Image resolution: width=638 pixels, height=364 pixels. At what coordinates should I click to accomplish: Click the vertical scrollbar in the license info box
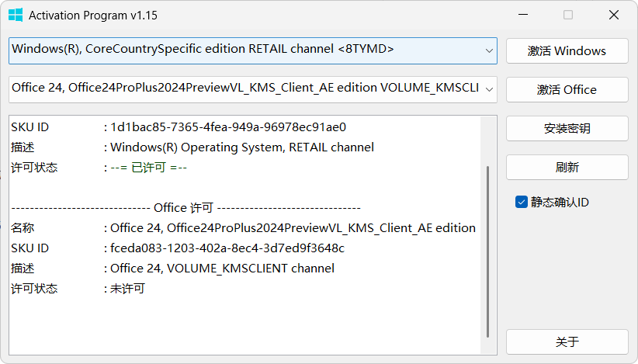click(x=488, y=251)
